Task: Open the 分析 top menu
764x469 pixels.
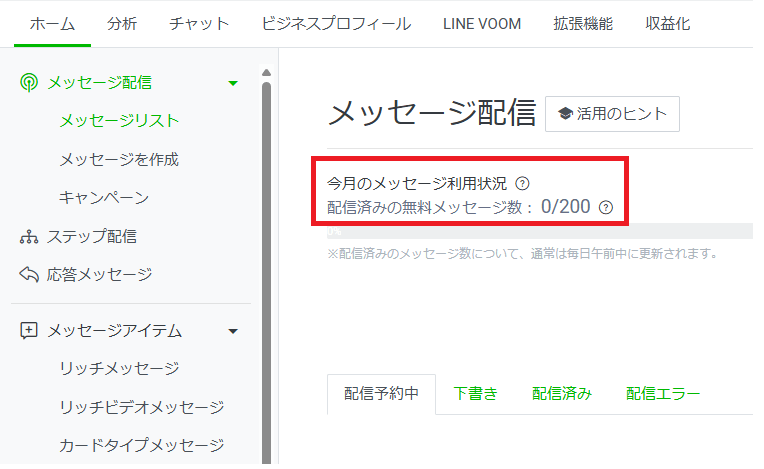Action: pyautogui.click(x=122, y=24)
